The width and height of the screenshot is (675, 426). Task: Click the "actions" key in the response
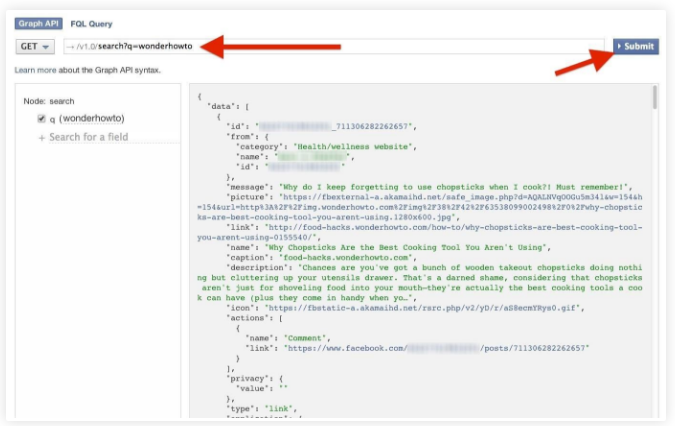(x=248, y=318)
